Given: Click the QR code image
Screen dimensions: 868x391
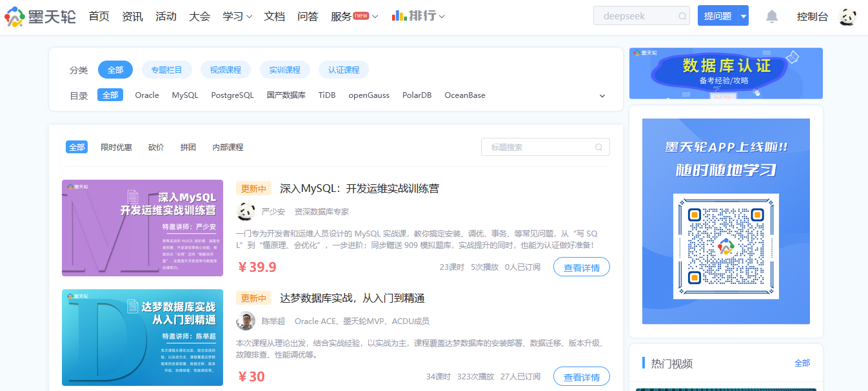Looking at the screenshot, I should pyautogui.click(x=726, y=246).
